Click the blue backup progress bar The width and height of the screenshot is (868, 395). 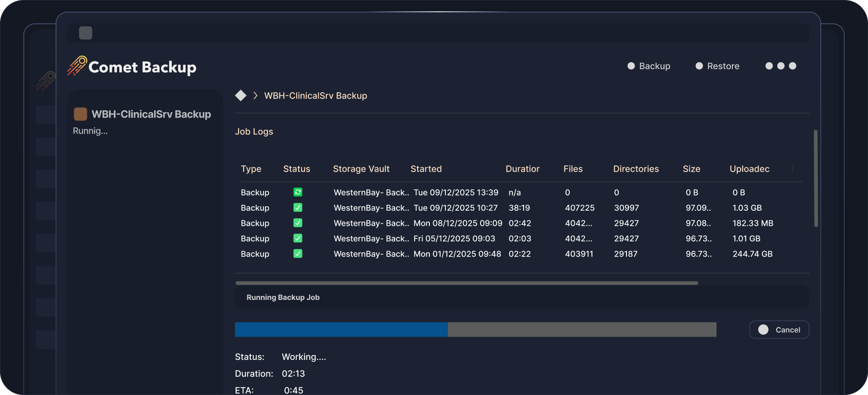pos(341,330)
